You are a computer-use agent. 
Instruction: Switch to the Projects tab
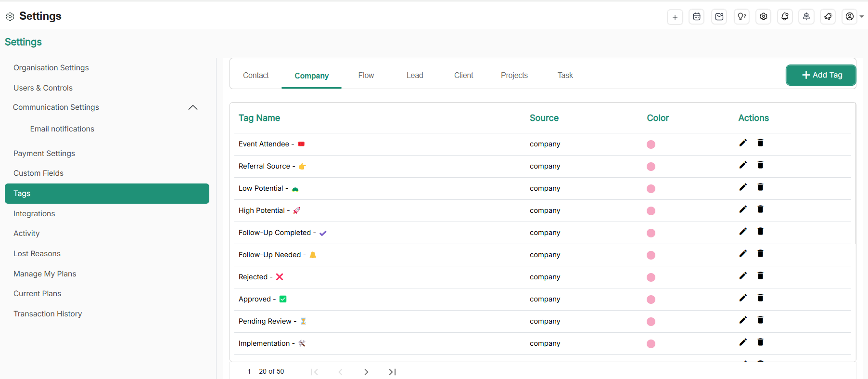tap(514, 76)
